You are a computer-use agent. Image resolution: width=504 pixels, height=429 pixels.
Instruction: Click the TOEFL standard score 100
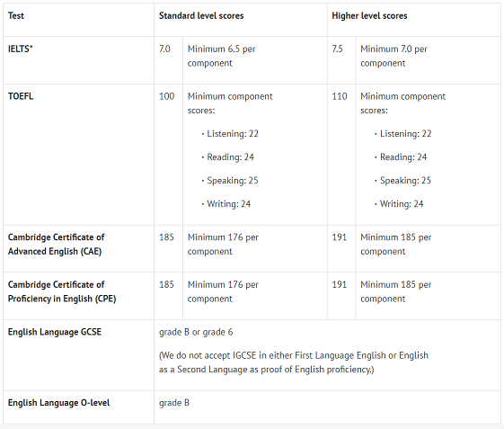(166, 96)
